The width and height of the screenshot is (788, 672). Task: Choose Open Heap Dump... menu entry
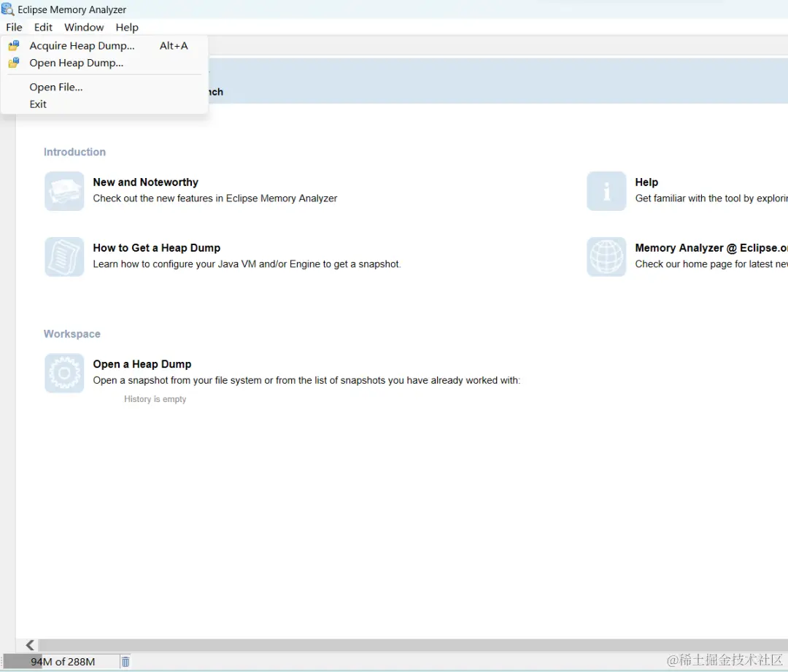pyautogui.click(x=104, y=63)
